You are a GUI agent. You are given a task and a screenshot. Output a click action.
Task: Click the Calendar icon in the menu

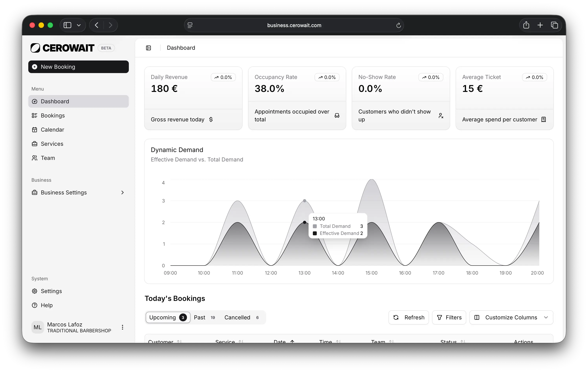pos(35,129)
